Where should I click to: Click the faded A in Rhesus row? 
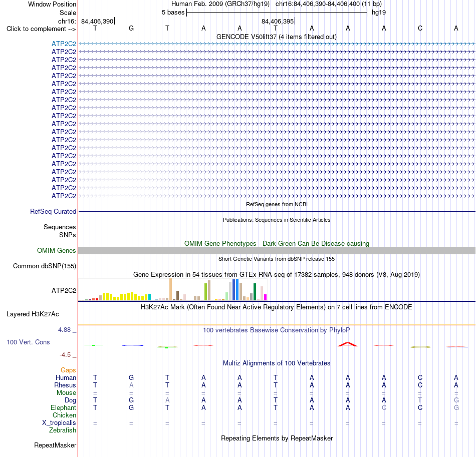coord(131,385)
